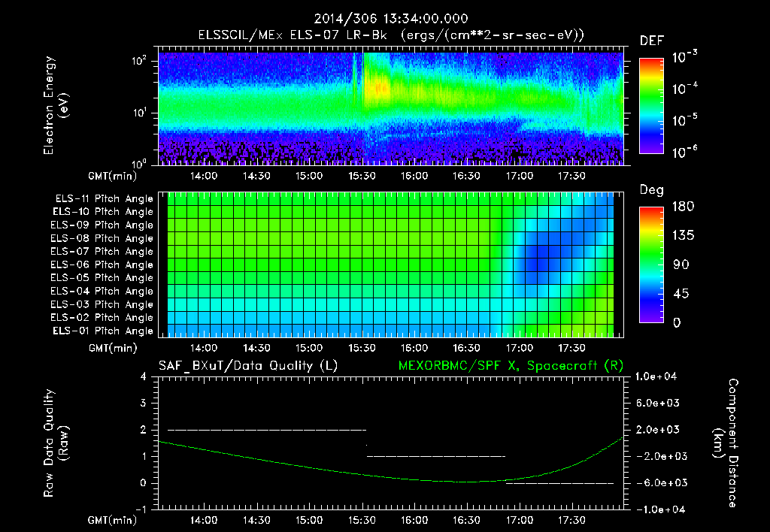
Task: Click the 4 tick on Raw Data Quality axis
Action: [x=144, y=376]
